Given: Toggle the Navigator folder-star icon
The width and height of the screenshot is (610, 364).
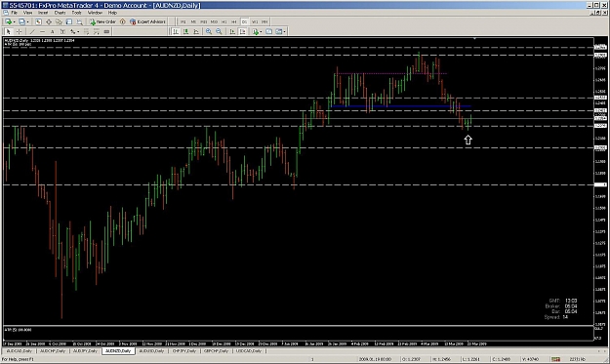Looking at the screenshot, I should [59, 21].
